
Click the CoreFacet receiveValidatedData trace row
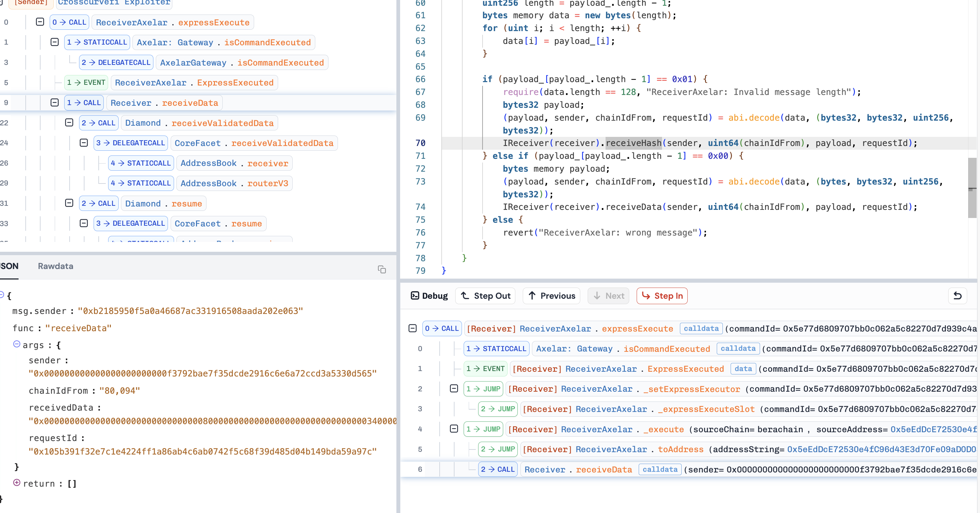pyautogui.click(x=254, y=143)
